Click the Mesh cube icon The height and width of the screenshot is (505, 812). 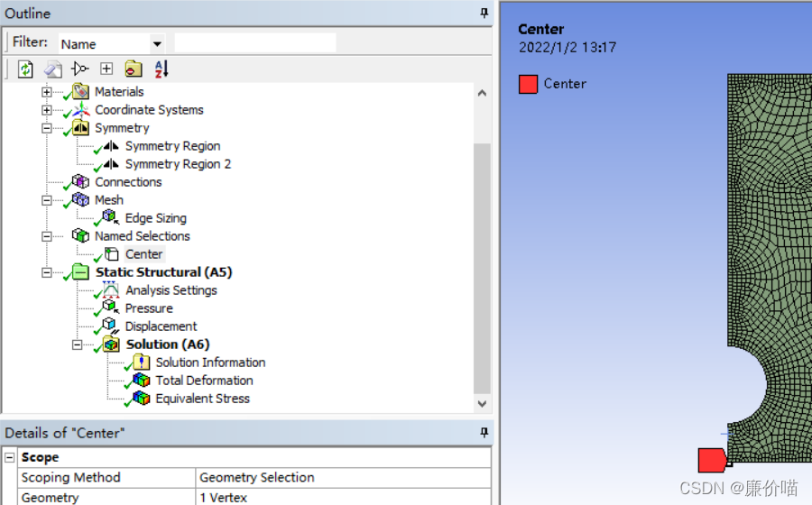click(81, 199)
